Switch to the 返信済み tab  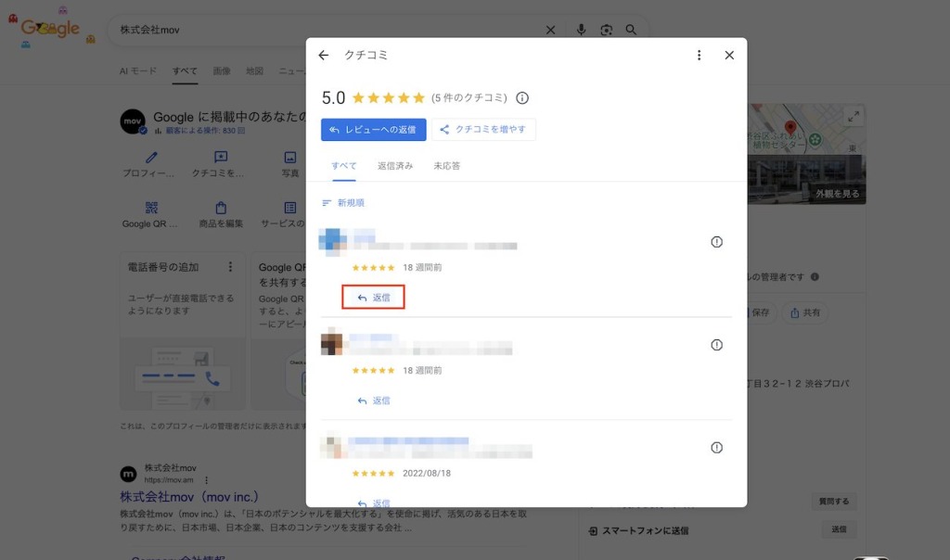(x=394, y=166)
